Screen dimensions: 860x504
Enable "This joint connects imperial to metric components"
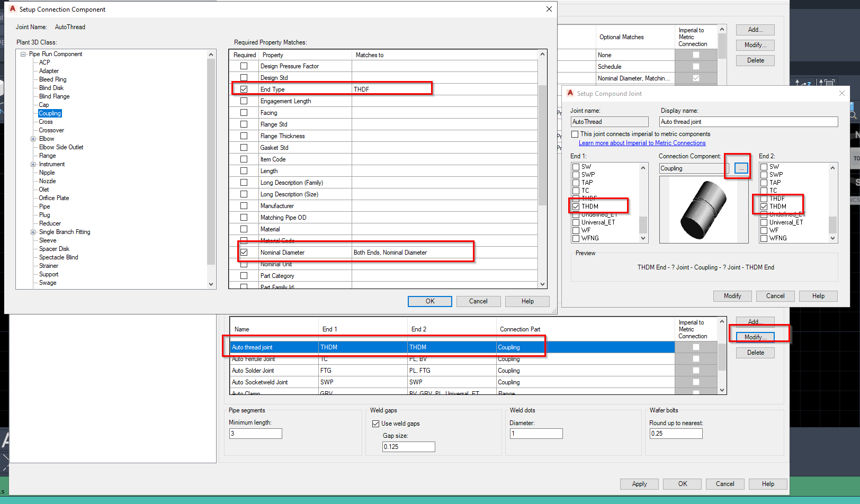click(x=575, y=134)
